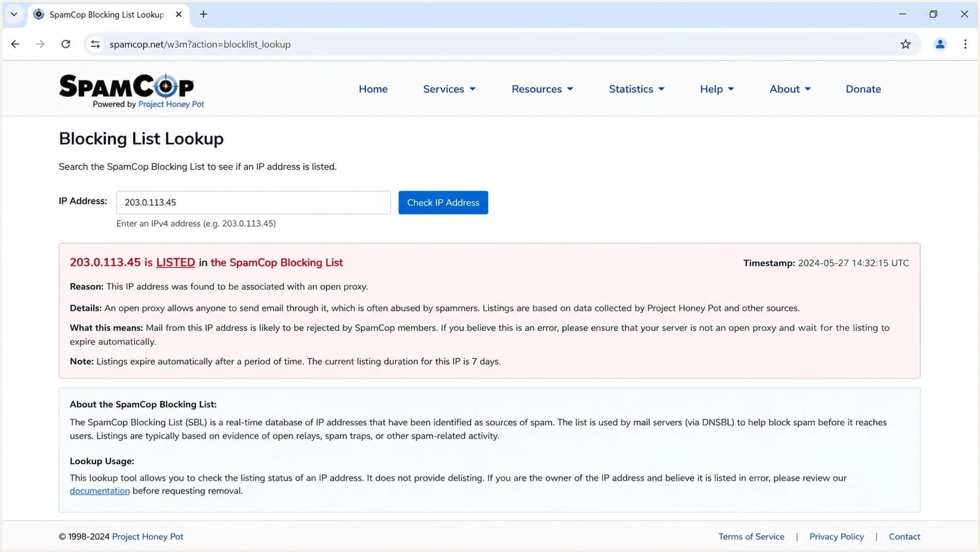Expand the Help dropdown menu
This screenshot has width=980, height=552.
(x=717, y=89)
